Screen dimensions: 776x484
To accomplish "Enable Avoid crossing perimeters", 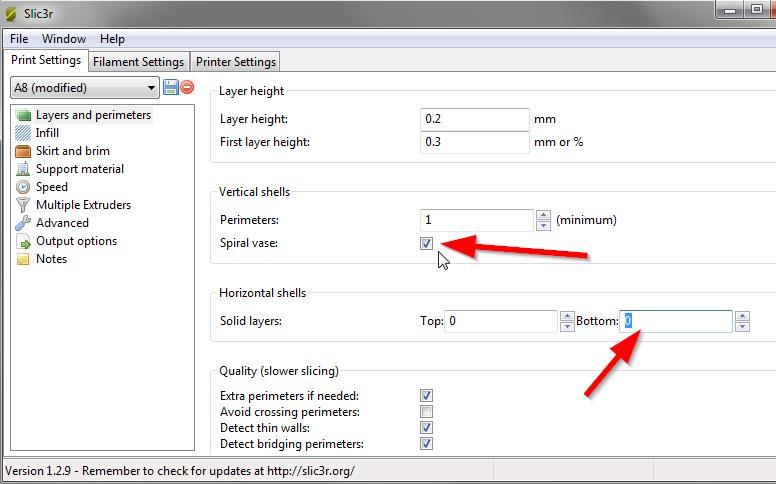I will coord(426,411).
